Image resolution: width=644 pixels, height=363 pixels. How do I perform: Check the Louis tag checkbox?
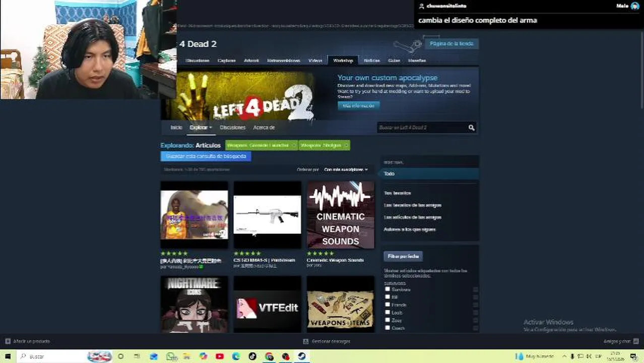point(388,312)
